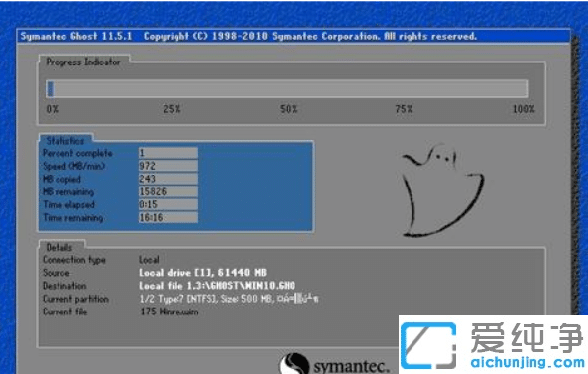The width and height of the screenshot is (588, 374).
Task: Select the Speed value 972
Action: tap(168, 166)
